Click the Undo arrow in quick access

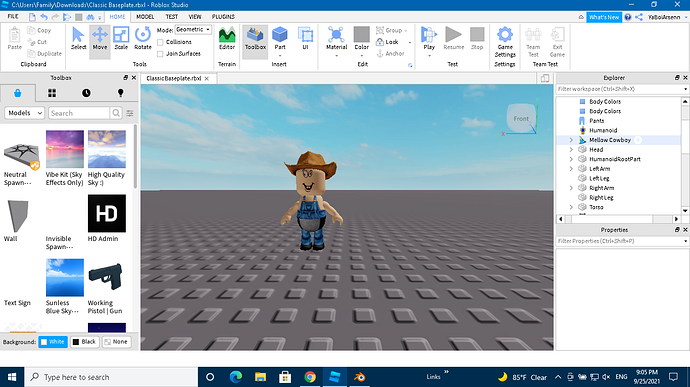pyautogui.click(x=44, y=17)
